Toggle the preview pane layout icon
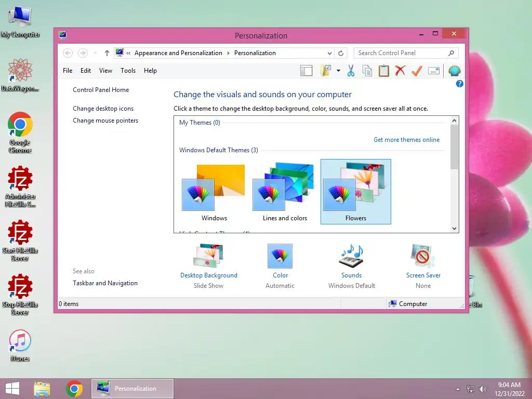 (307, 71)
